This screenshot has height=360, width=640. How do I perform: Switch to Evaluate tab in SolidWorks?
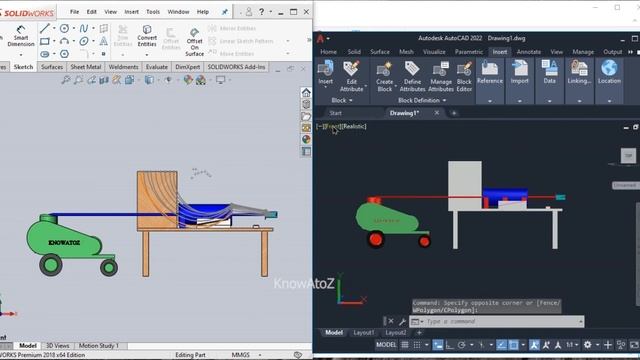pos(157,67)
